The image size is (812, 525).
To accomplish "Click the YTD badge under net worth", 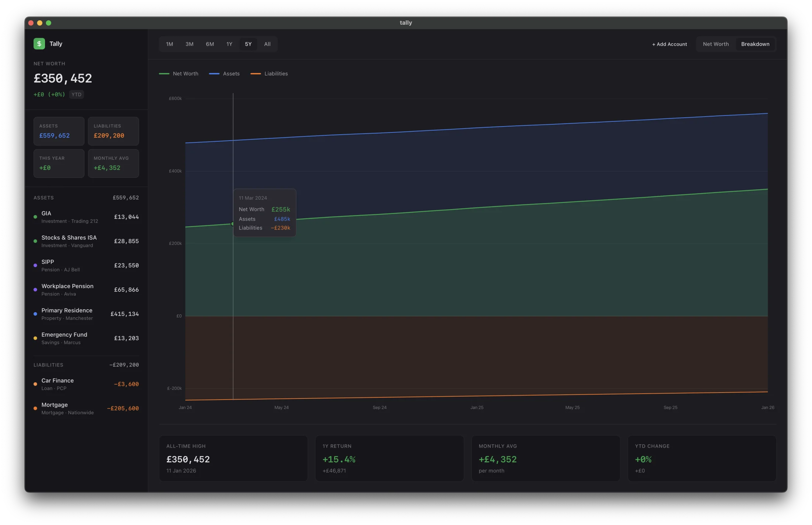I will [x=76, y=94].
